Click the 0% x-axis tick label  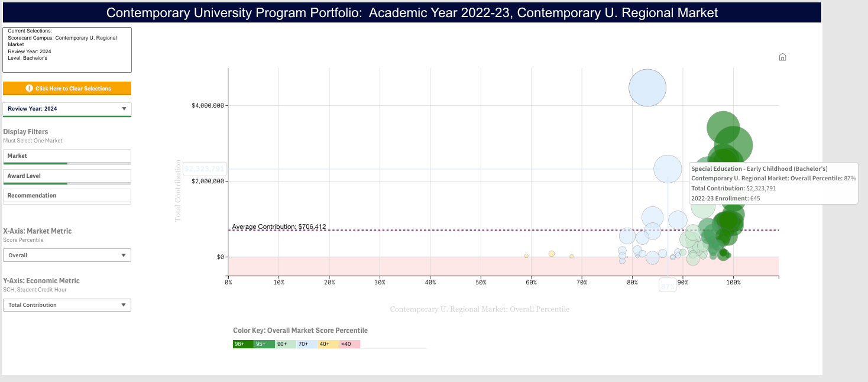(x=228, y=283)
